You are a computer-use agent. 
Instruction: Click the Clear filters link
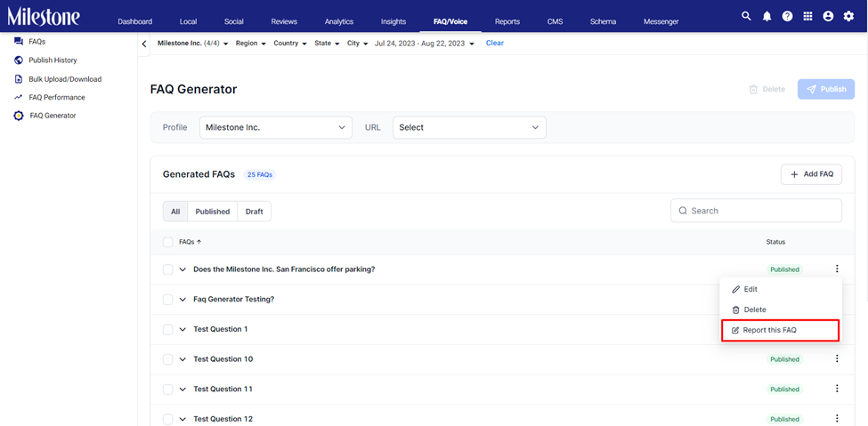pos(495,43)
